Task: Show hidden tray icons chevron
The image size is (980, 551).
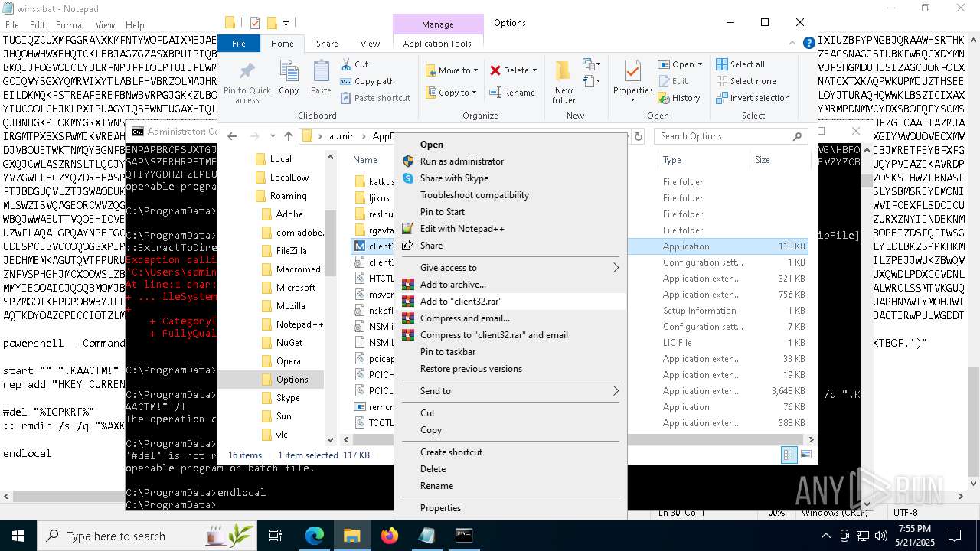Action: click(x=825, y=536)
